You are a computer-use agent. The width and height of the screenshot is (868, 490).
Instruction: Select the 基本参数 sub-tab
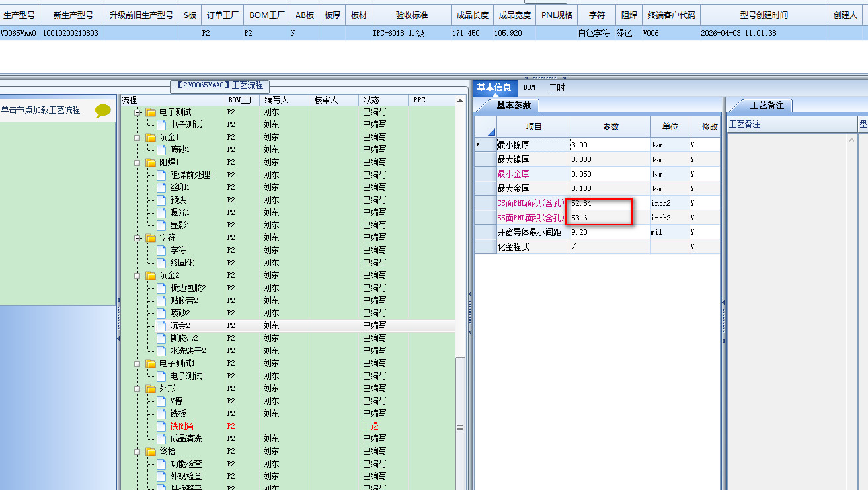[513, 105]
